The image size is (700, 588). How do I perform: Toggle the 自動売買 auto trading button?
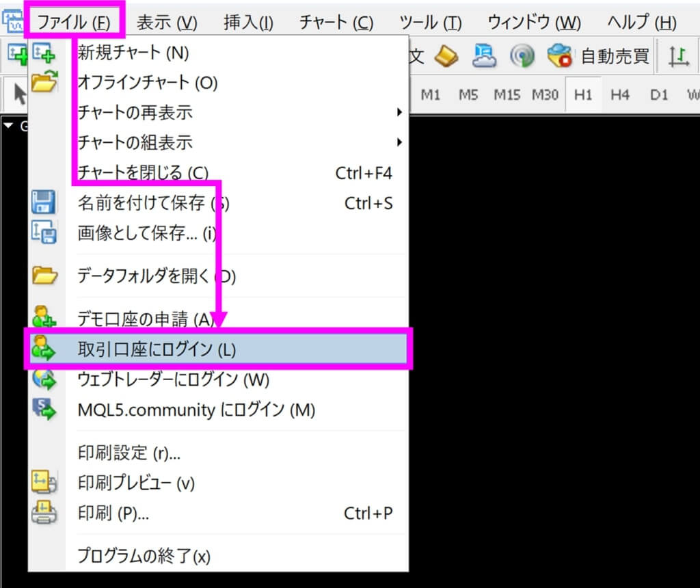coord(598,56)
